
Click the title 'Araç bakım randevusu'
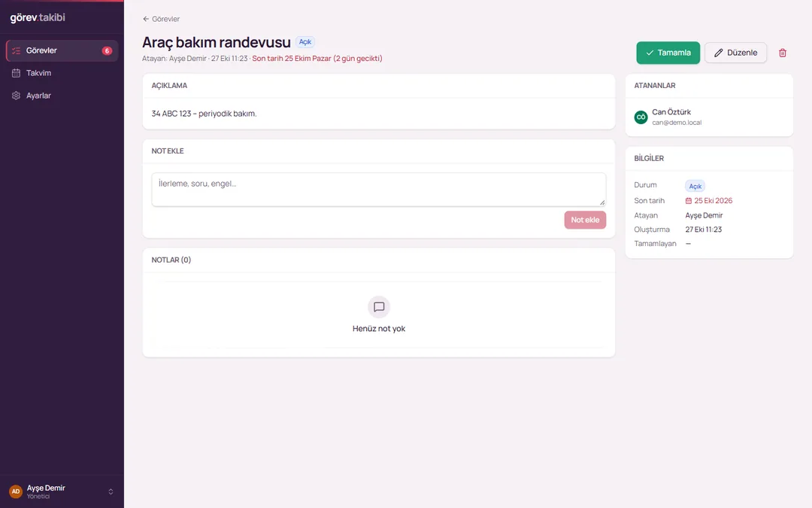click(x=217, y=42)
